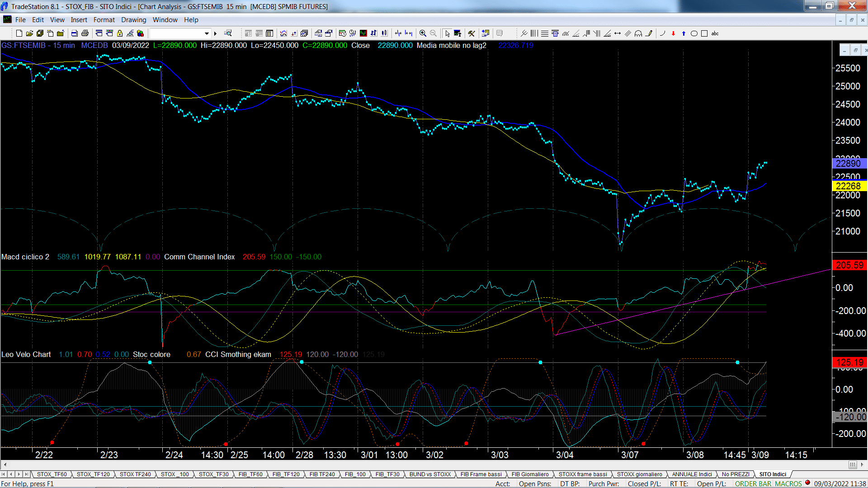Click the horizontal scrollbar left arrow

[5, 465]
